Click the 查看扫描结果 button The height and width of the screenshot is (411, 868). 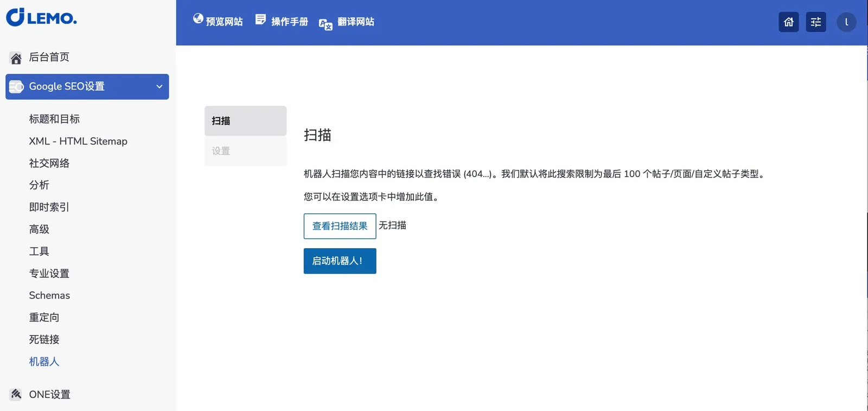(x=340, y=226)
